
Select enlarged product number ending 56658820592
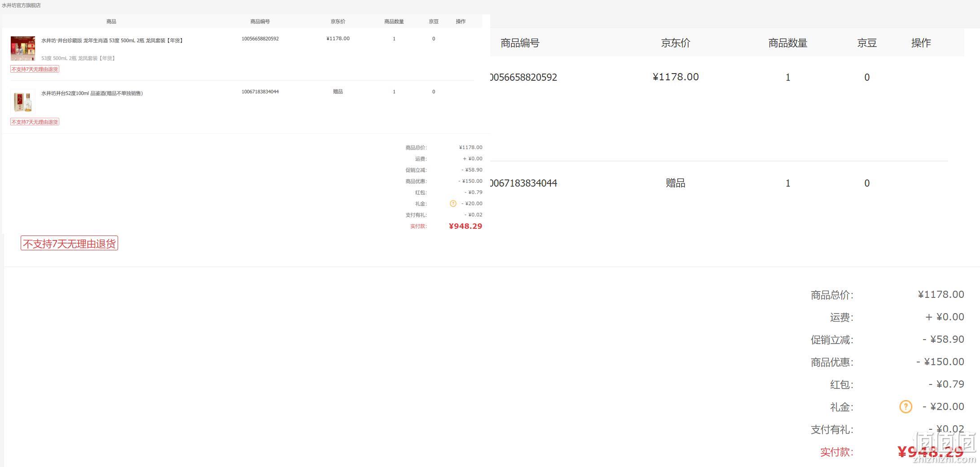coord(523,77)
